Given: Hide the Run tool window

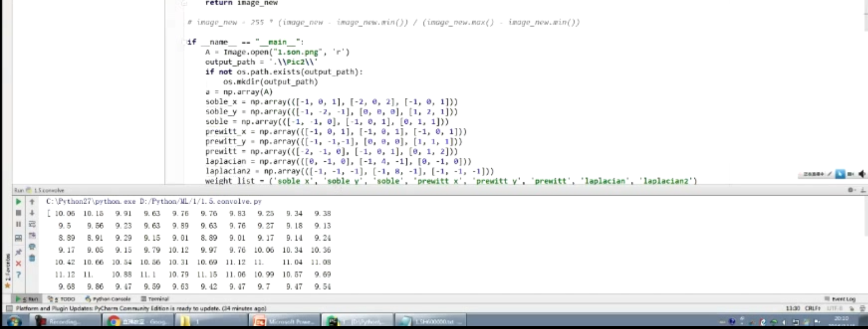Looking at the screenshot, I should (863, 190).
